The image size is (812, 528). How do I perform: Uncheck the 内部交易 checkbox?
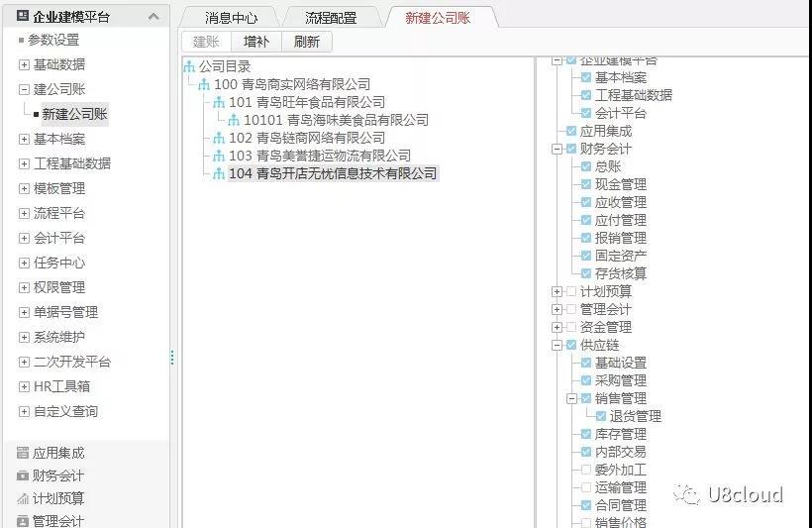[586, 452]
